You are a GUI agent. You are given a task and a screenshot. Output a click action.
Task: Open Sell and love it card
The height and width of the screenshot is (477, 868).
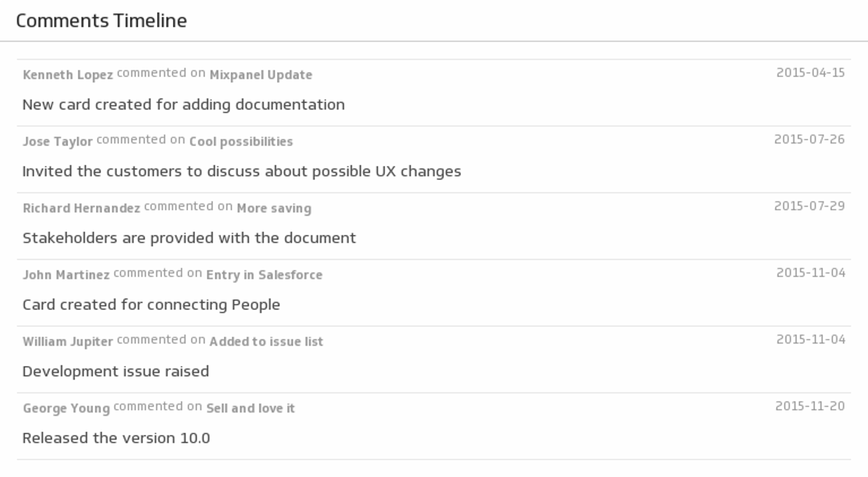[250, 408]
